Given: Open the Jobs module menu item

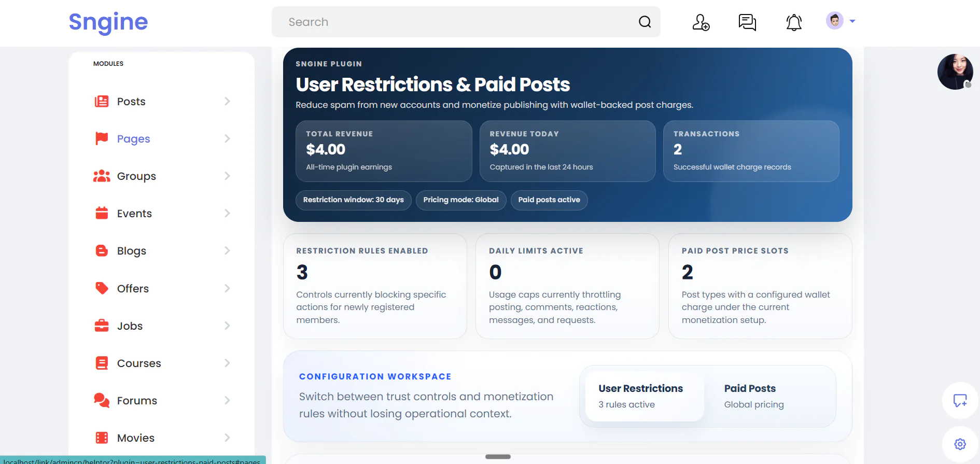Looking at the screenshot, I should [162, 326].
